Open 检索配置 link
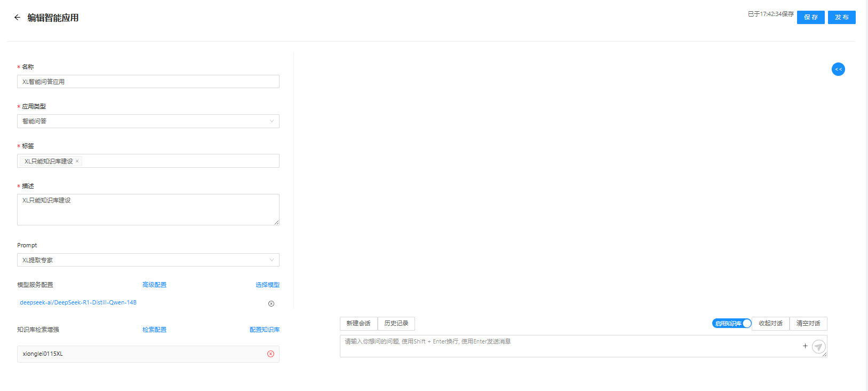This screenshot has height=391, width=868. coord(154,330)
